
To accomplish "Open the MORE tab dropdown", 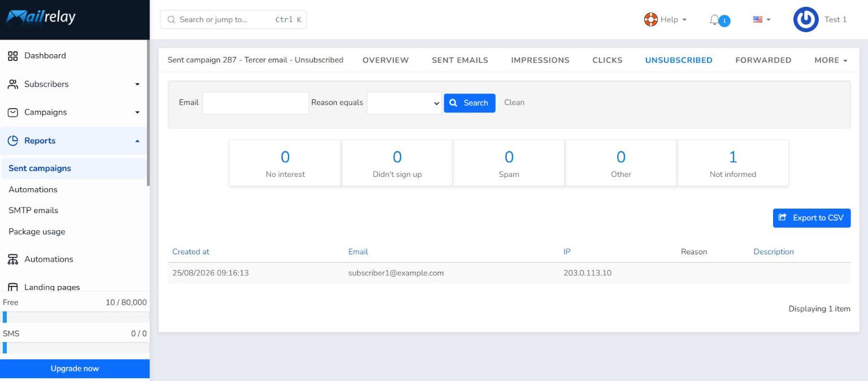I will point(831,60).
